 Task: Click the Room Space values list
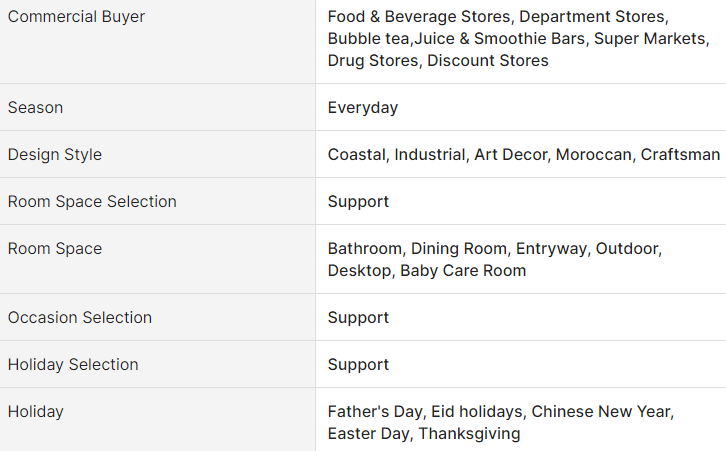tap(494, 259)
